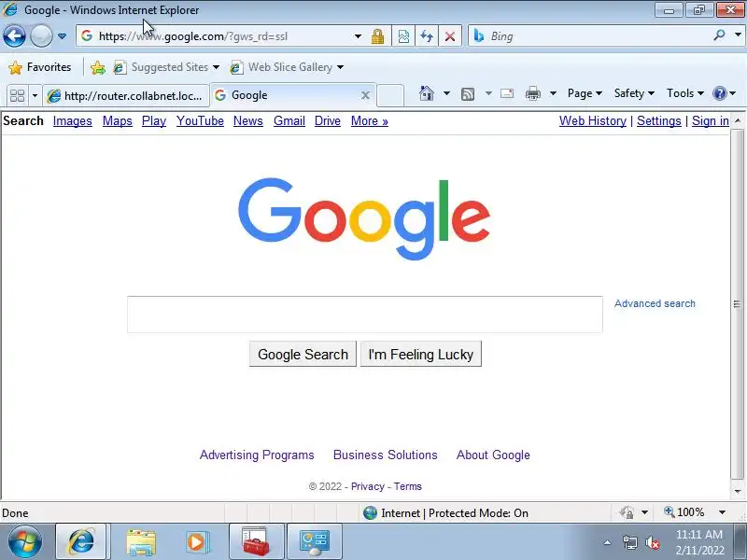Click the Bing search magnifier icon
The height and width of the screenshot is (560, 747).
point(719,35)
